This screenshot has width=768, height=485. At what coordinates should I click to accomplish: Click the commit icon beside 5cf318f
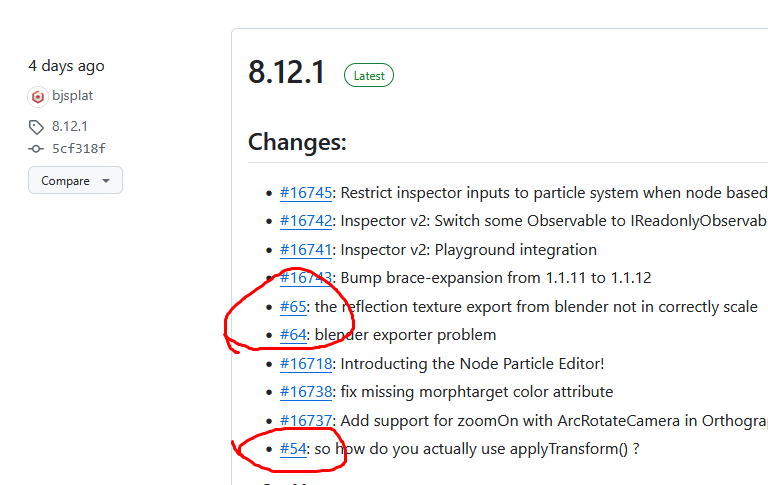tap(36, 149)
